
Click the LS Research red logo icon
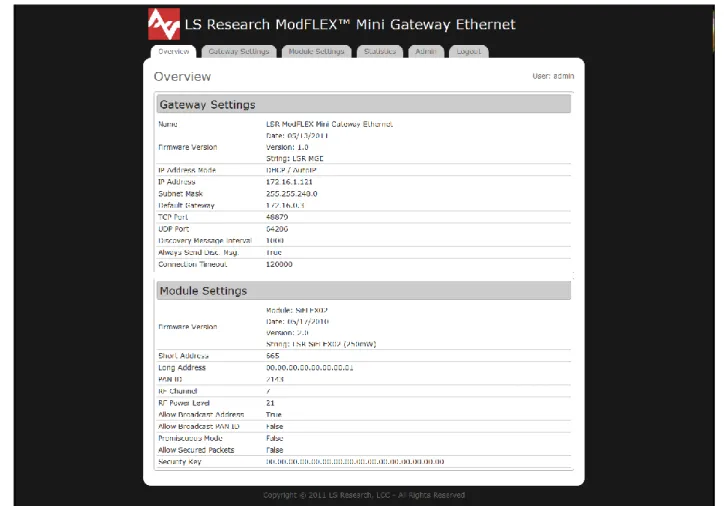(x=164, y=24)
